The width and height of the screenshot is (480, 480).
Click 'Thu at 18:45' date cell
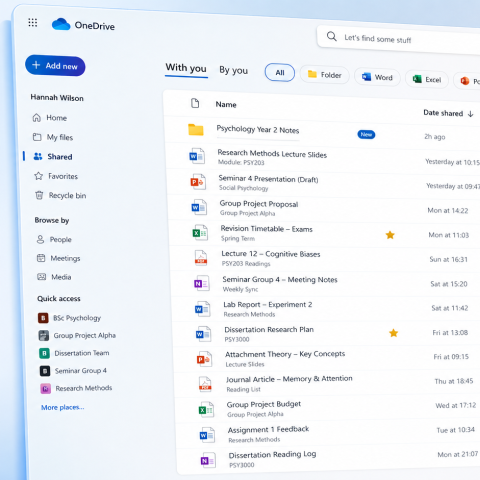point(454,381)
